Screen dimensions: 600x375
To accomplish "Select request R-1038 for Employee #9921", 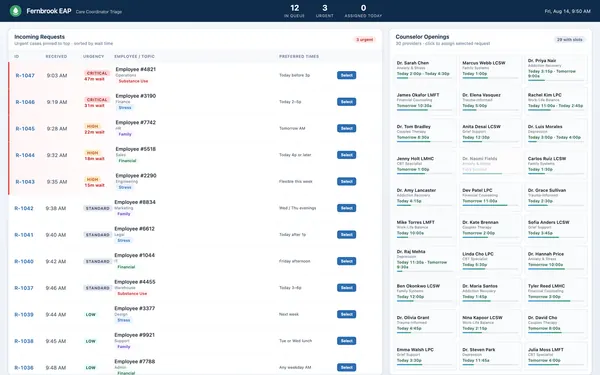I will coord(346,341).
